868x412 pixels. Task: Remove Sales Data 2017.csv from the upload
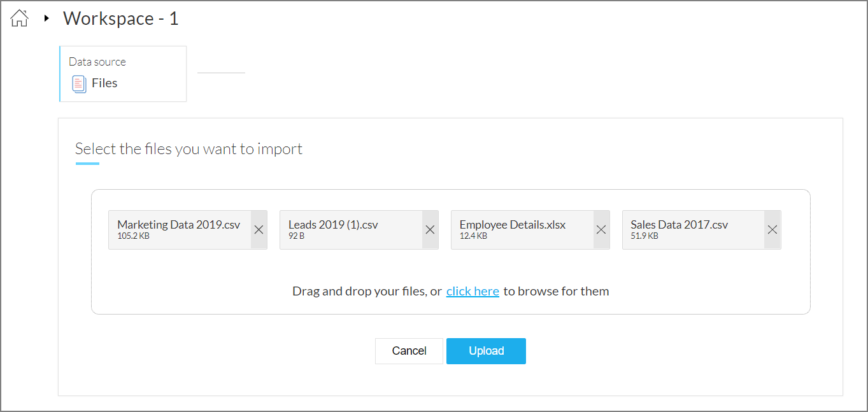pos(772,230)
